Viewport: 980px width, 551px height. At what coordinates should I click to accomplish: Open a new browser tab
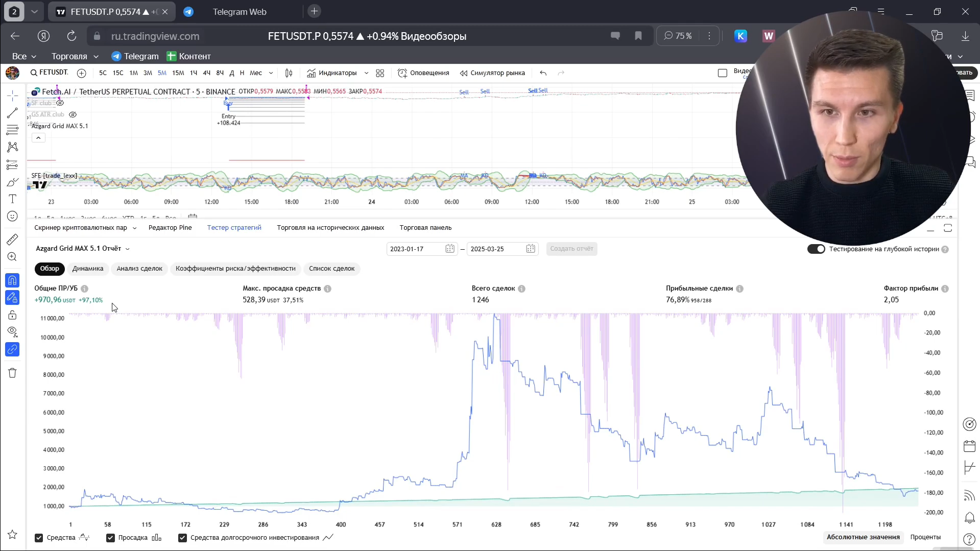click(x=314, y=11)
